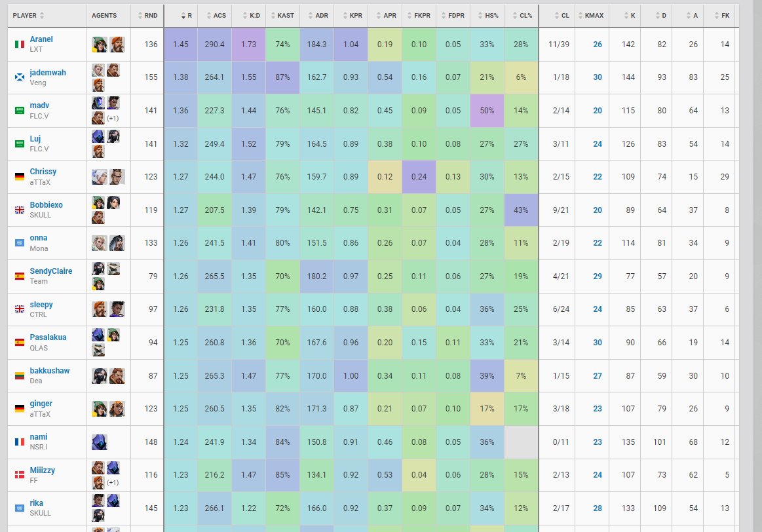Click CL% cell showing 43%
The image size is (762, 532).
[521, 210]
